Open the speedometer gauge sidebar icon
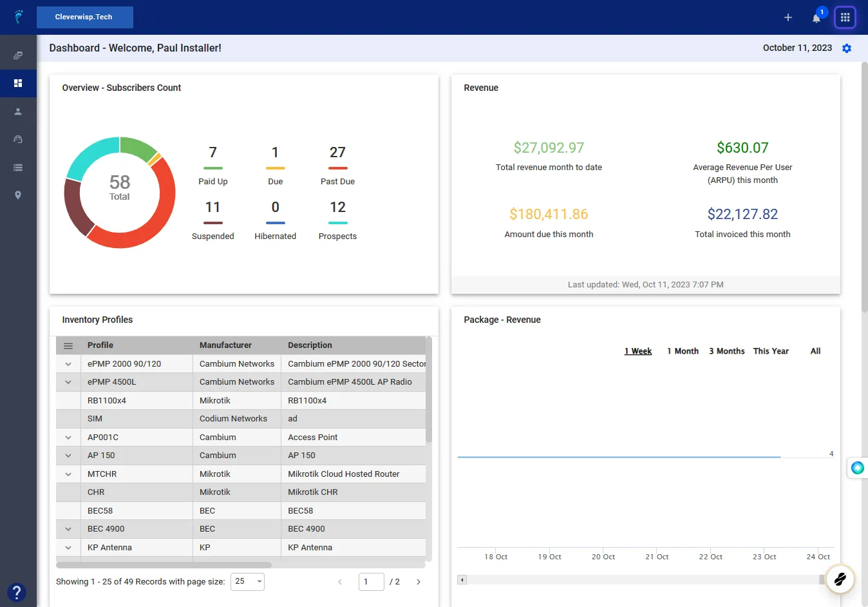 pos(18,139)
